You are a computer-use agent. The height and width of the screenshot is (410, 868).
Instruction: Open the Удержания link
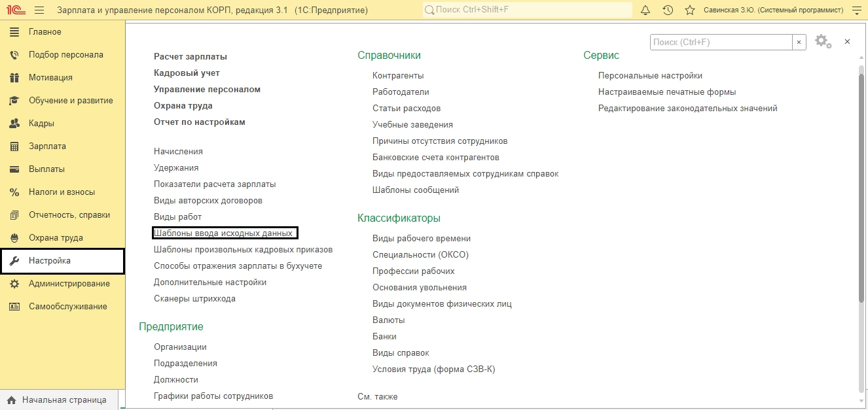pos(176,168)
